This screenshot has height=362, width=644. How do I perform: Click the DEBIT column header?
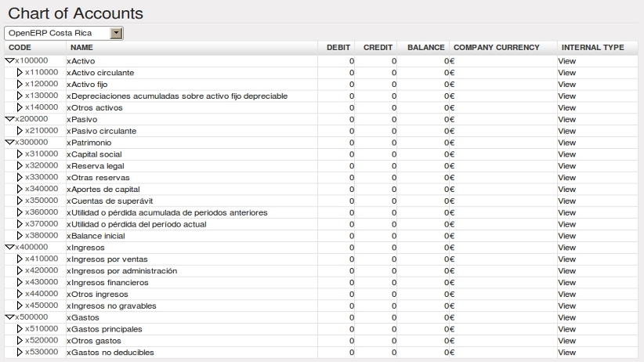[339, 48]
